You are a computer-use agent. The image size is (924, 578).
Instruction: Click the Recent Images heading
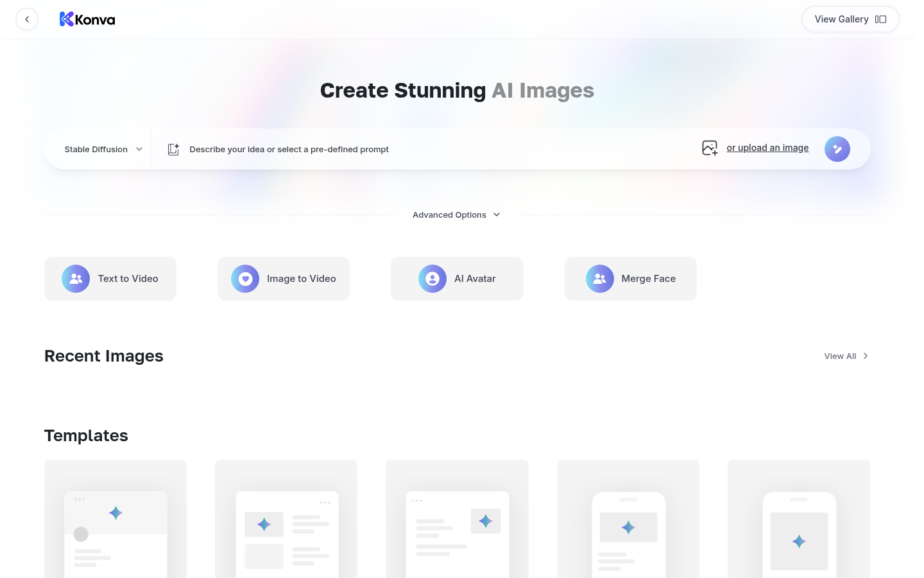(104, 356)
